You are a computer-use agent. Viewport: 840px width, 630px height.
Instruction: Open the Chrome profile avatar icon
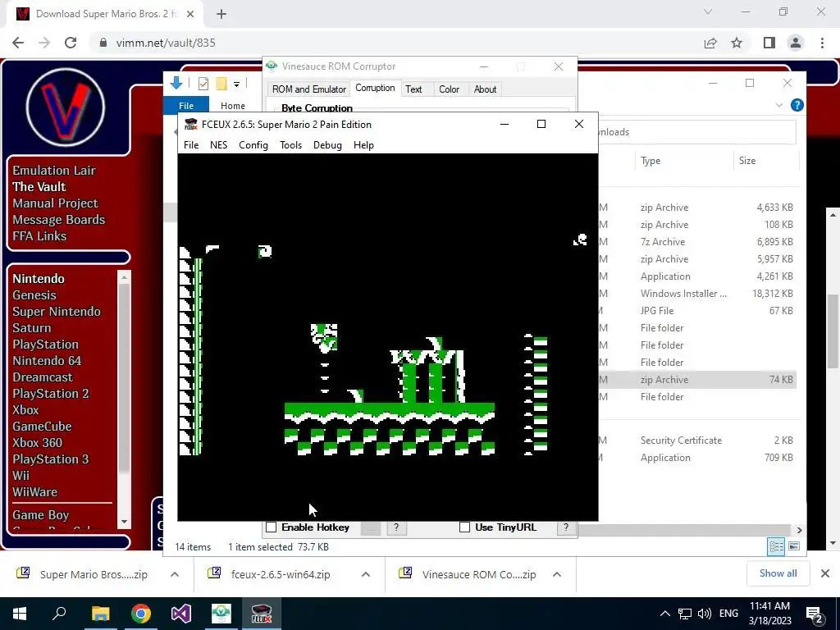click(x=796, y=43)
